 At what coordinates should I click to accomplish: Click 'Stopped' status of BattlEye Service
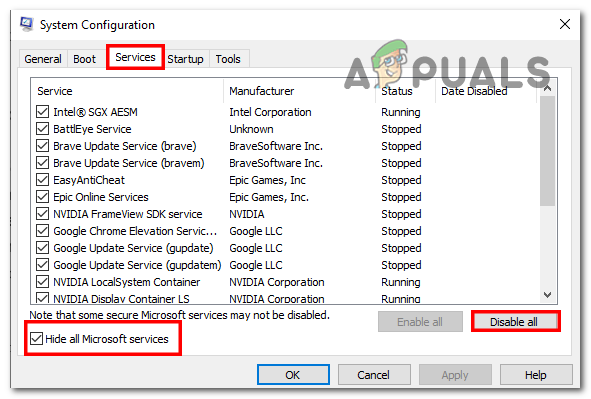pyautogui.click(x=401, y=129)
